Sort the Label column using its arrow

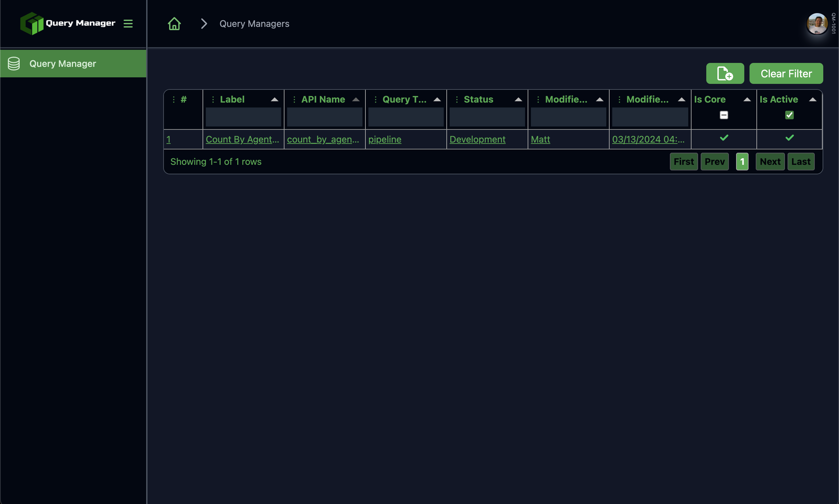coord(274,99)
